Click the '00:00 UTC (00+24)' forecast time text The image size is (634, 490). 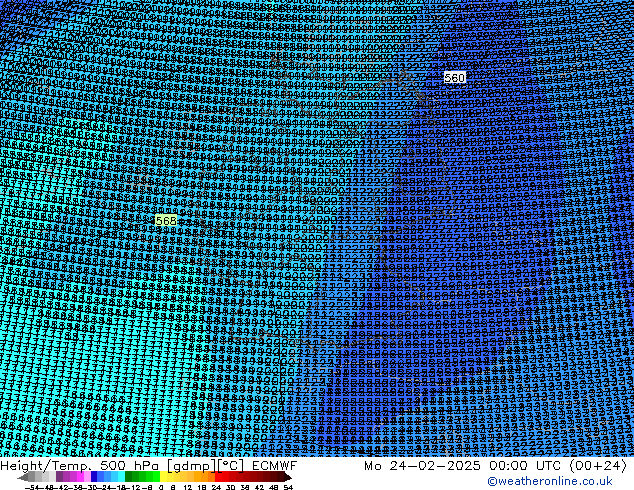click(558, 466)
